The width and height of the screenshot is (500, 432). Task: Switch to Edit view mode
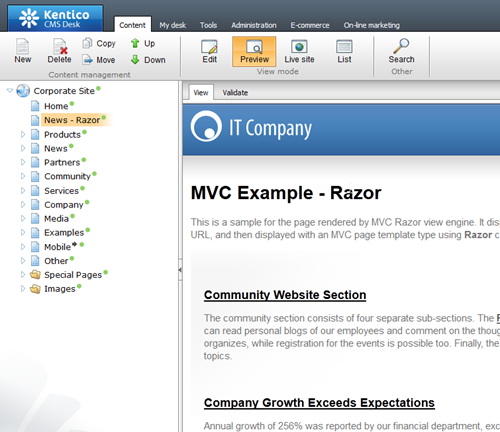[x=209, y=51]
